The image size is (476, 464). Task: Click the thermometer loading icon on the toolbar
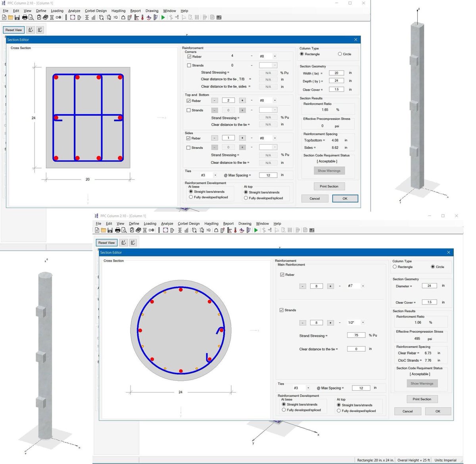tap(142, 17)
